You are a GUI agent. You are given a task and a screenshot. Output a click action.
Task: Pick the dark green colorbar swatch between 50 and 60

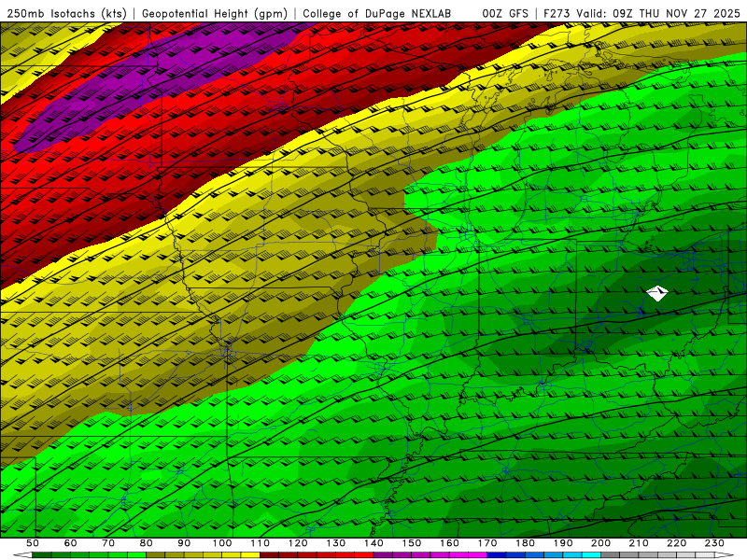(41, 555)
